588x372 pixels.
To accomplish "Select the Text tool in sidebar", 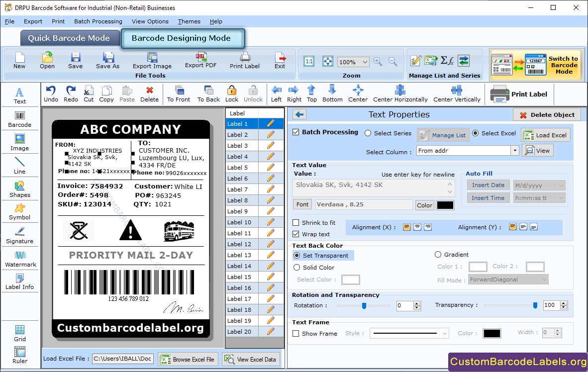I will pyautogui.click(x=19, y=95).
